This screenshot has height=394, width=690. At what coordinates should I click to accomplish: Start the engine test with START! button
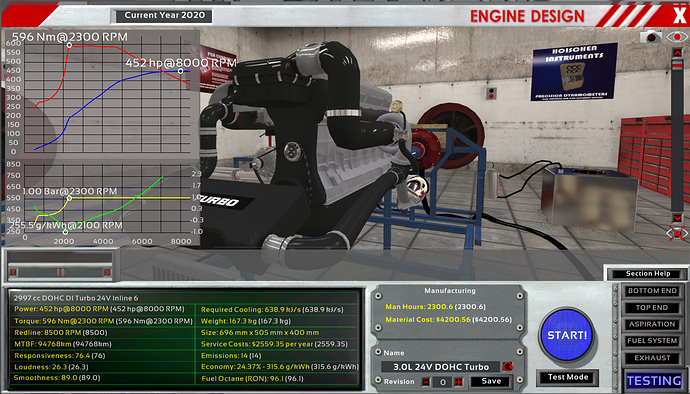tap(567, 335)
